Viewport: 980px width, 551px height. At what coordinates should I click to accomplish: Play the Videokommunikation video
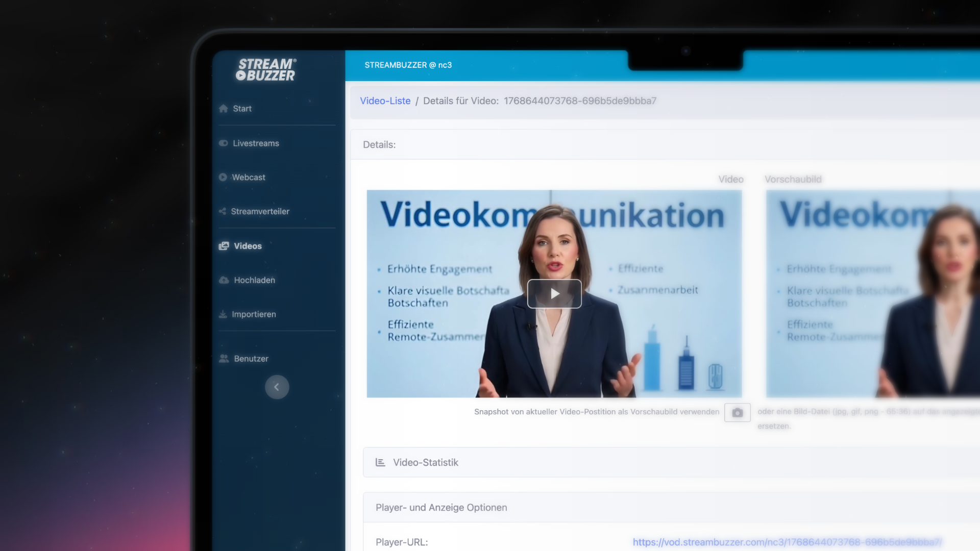[554, 294]
